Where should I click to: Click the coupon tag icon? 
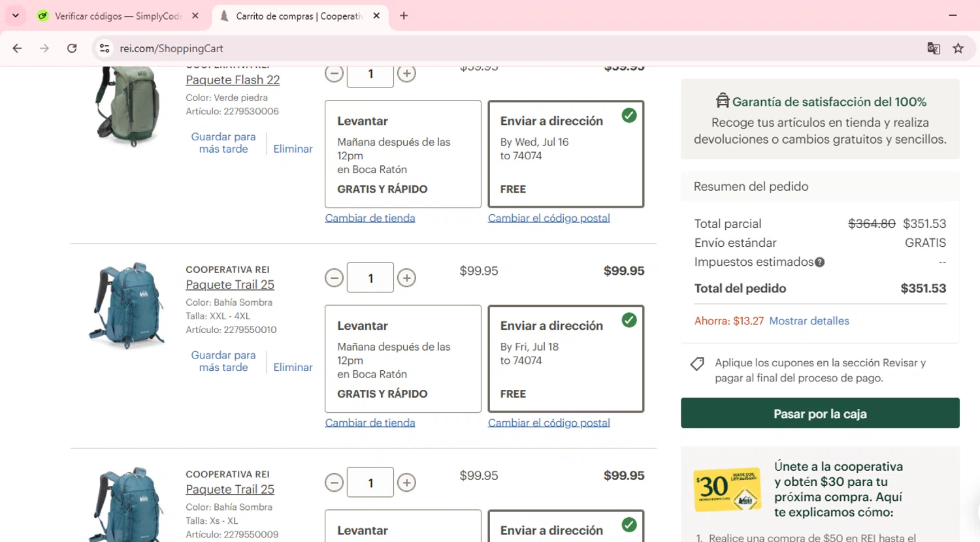pos(697,364)
